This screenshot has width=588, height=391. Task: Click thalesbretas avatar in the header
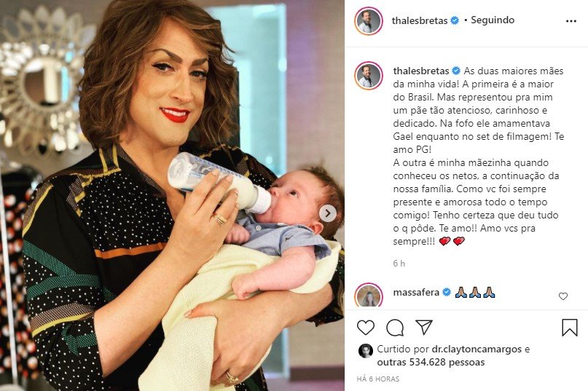pyautogui.click(x=369, y=21)
